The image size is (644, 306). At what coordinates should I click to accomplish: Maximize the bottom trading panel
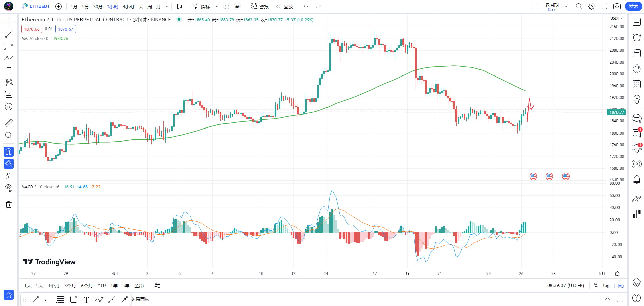coord(620,299)
